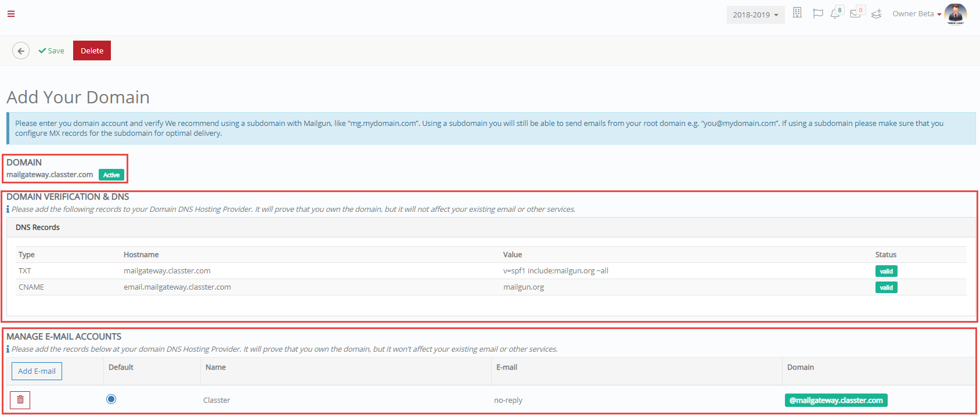This screenshot has height=415, width=980.
Task: Click the Hostname column header
Action: (141, 255)
